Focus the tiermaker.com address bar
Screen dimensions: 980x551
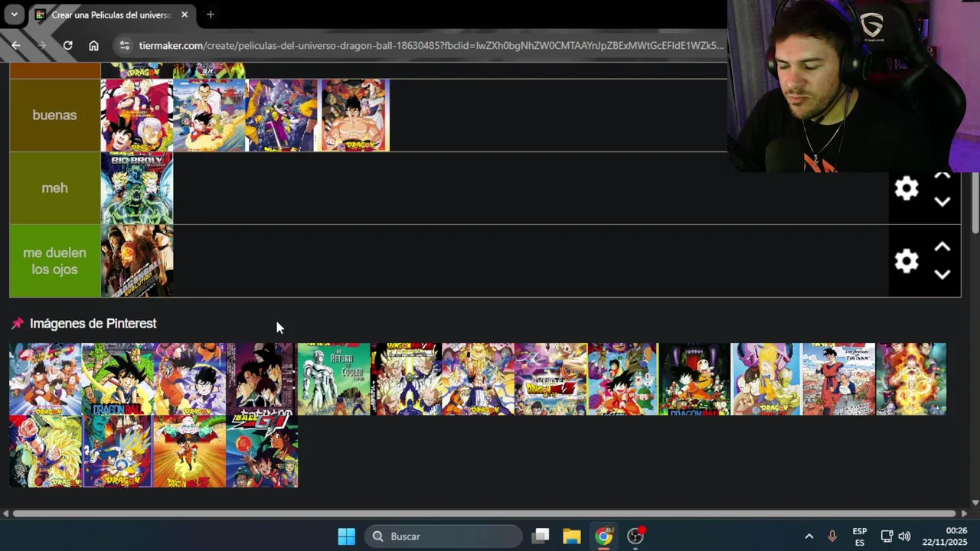[x=430, y=45]
